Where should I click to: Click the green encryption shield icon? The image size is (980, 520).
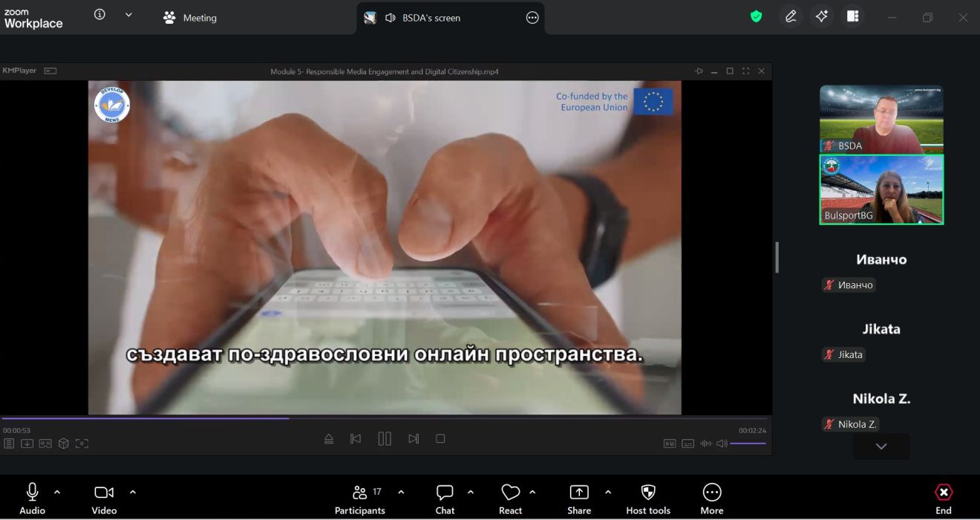tap(756, 17)
